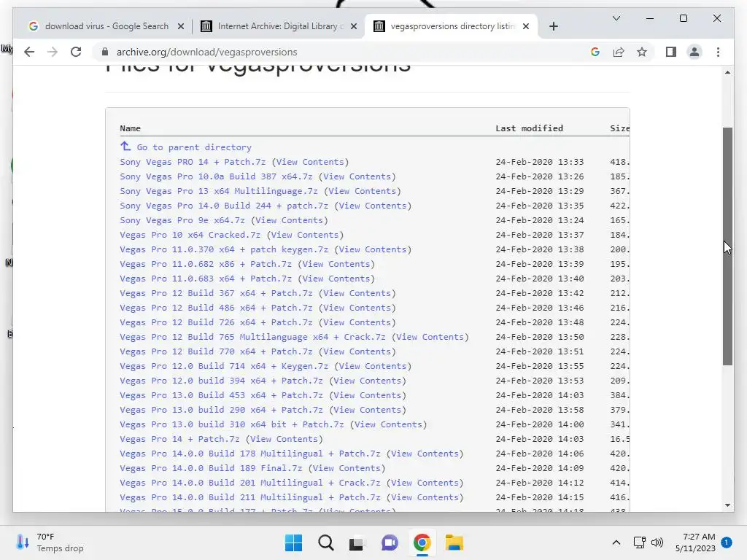Viewport: 747px width, 560px height.
Task: Click the vertical scrollbar thumb
Action: (x=727, y=246)
